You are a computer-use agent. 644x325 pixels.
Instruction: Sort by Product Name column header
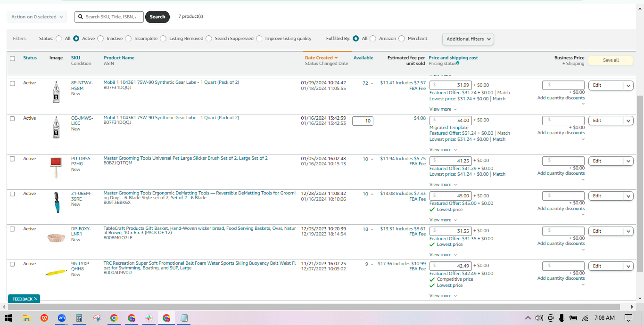[119, 58]
